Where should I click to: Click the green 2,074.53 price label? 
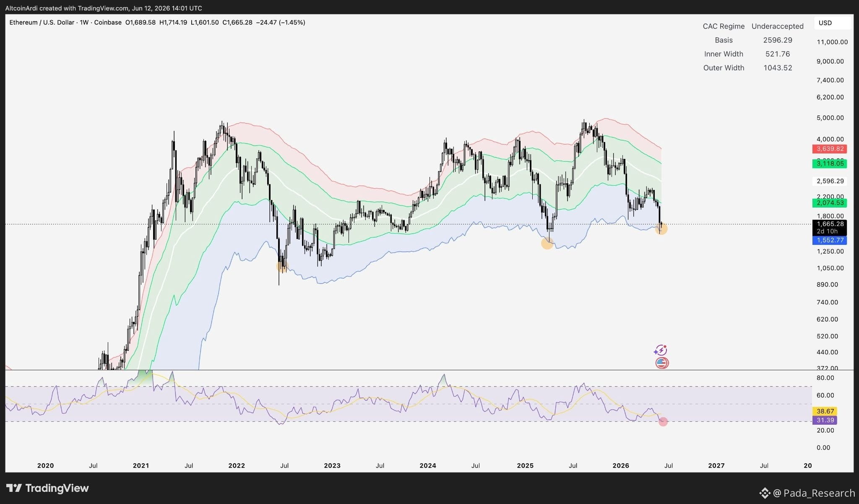(x=830, y=203)
